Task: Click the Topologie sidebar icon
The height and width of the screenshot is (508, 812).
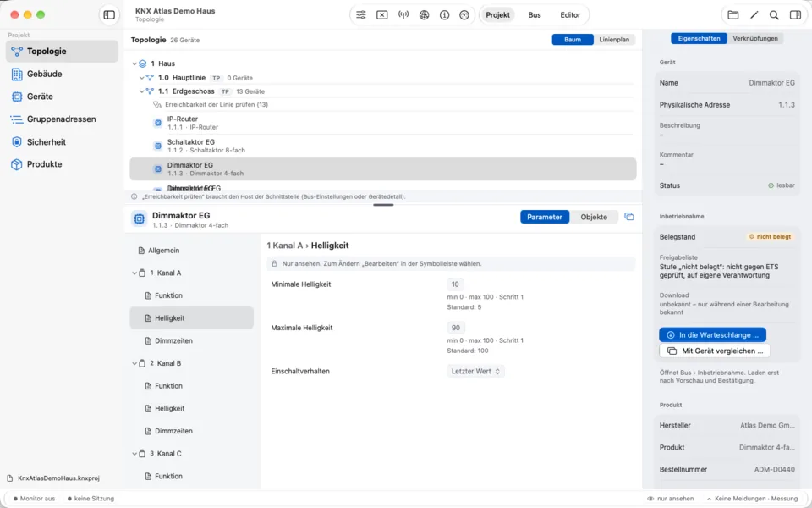Action: 17,52
